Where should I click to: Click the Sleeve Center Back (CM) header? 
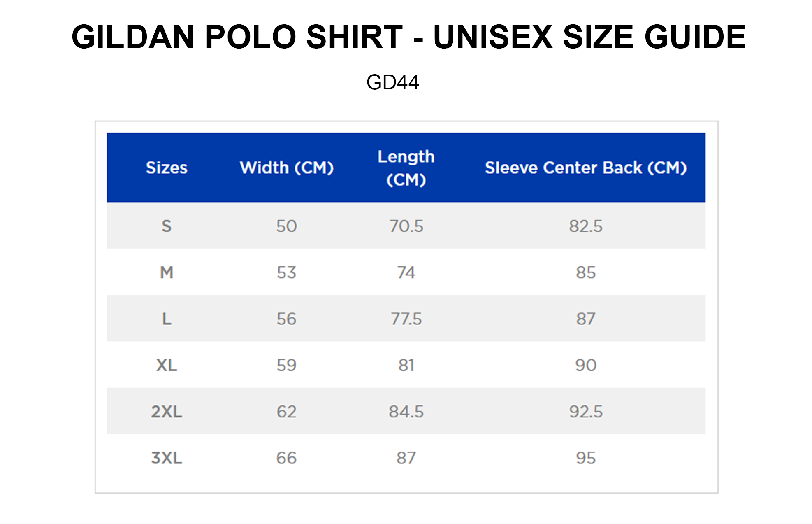[x=586, y=168]
